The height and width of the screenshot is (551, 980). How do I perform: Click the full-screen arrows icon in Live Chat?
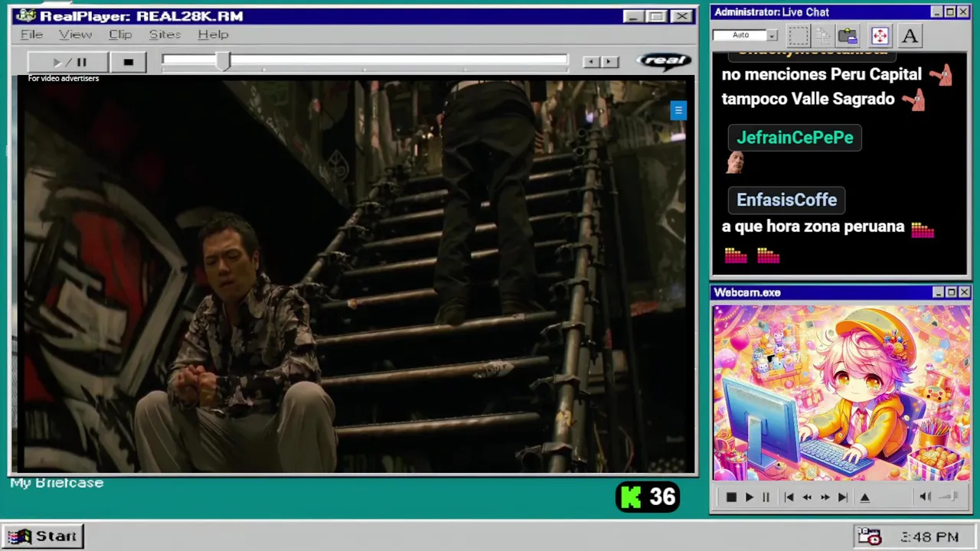(x=880, y=35)
